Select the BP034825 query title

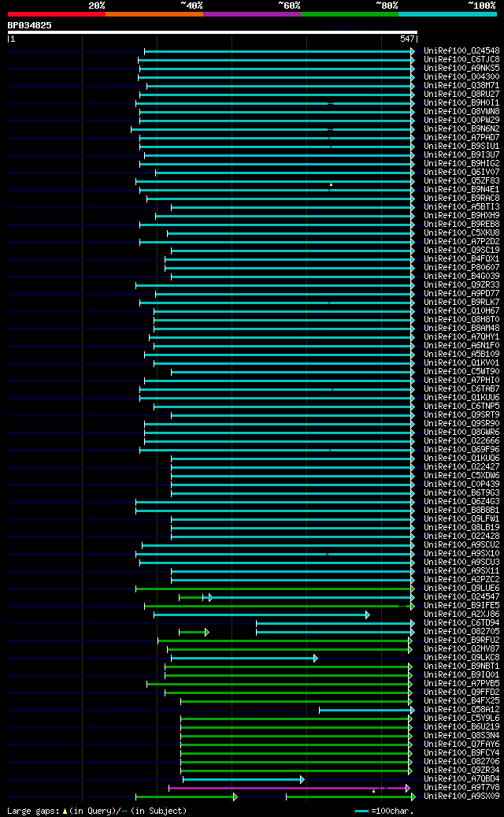(x=29, y=25)
